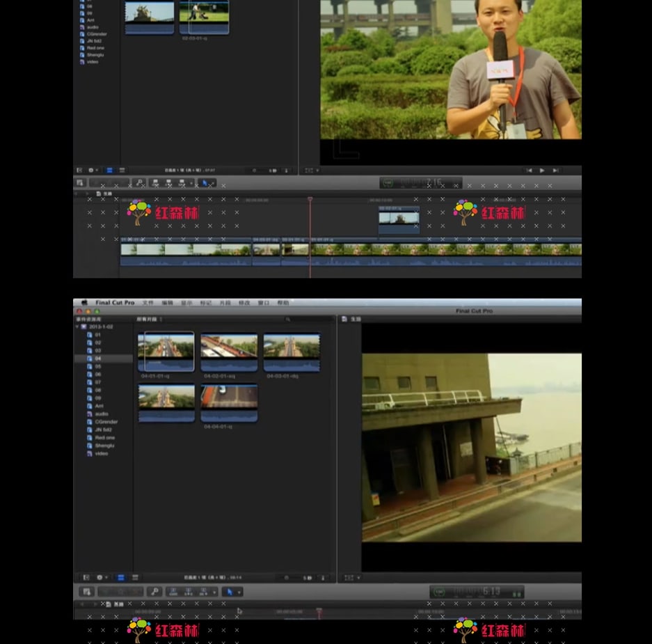Select clip thumbnail 02-03-01-q in top window
The width and height of the screenshot is (652, 644).
204,17
